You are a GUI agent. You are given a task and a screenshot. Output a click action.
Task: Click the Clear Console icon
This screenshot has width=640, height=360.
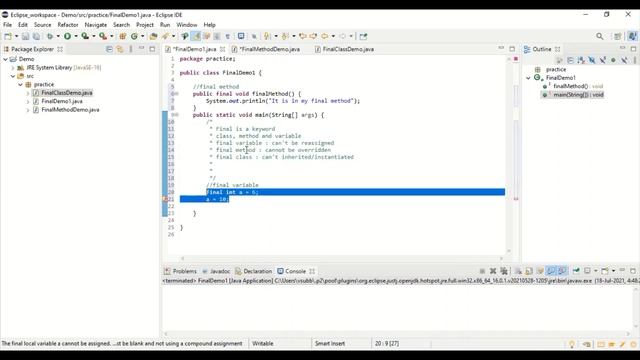coord(518,271)
